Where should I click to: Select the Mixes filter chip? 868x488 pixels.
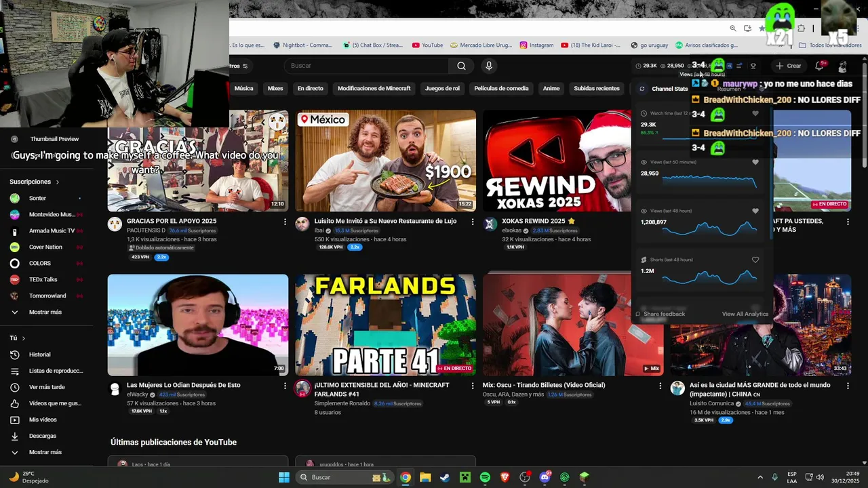pyautogui.click(x=275, y=88)
